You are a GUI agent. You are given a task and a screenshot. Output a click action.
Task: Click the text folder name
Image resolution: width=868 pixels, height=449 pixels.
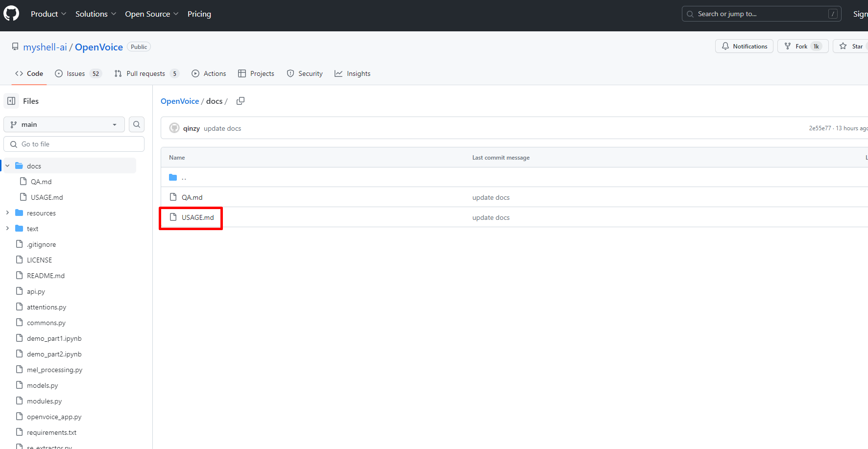[x=32, y=229]
